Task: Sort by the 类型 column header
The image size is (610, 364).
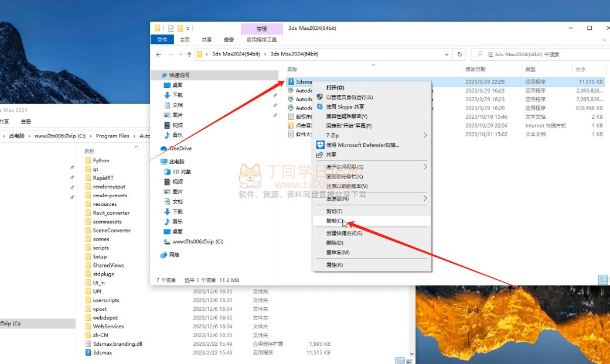Action: tap(530, 69)
